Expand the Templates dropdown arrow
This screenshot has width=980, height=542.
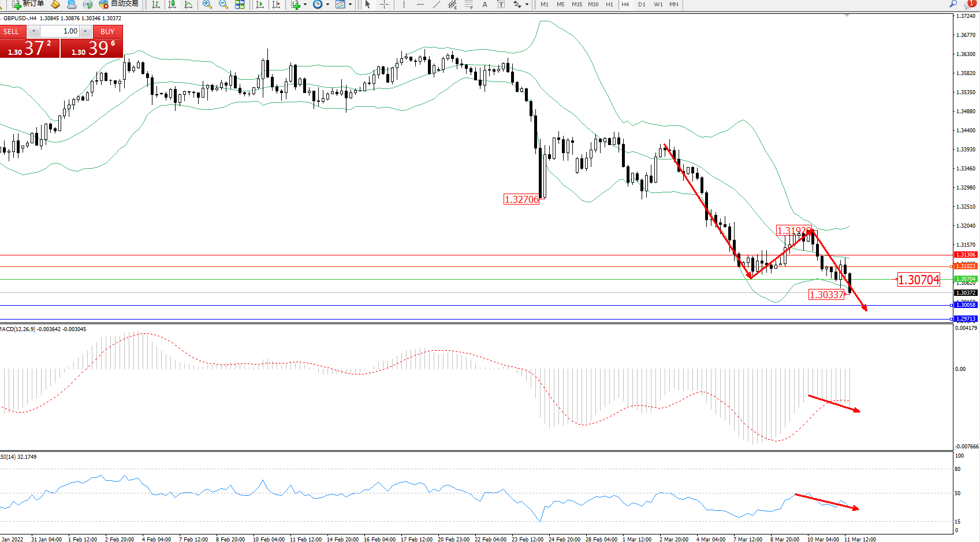coord(350,5)
